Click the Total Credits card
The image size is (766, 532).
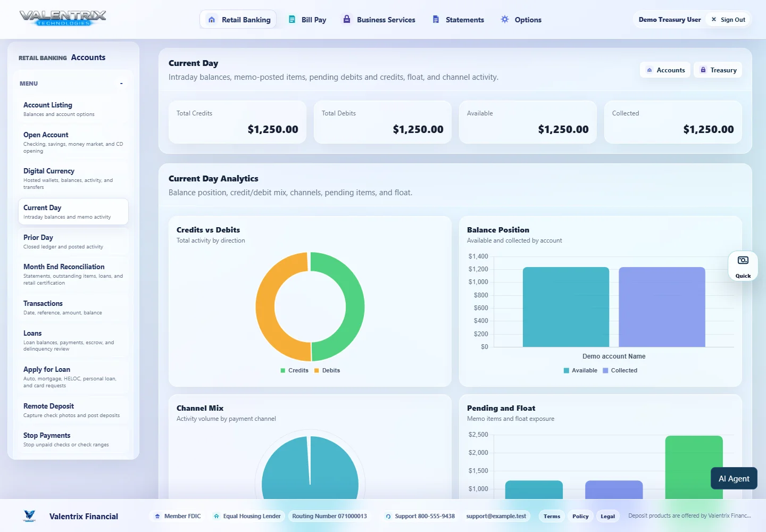(237, 122)
